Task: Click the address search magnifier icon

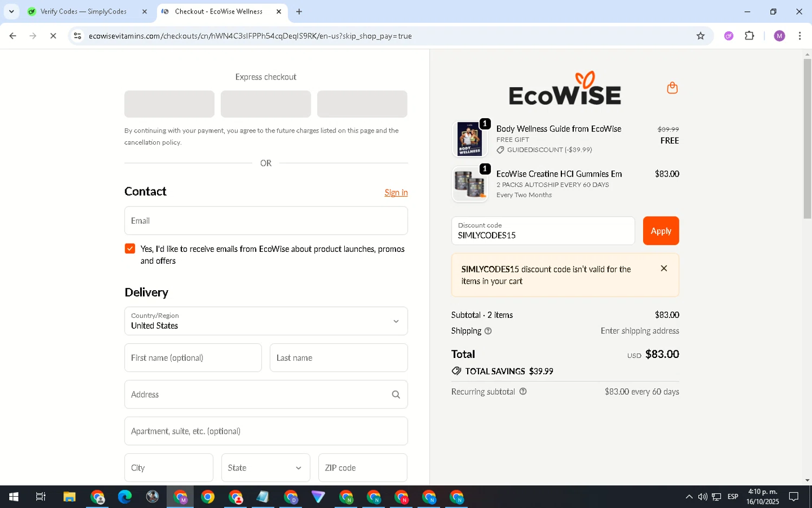Action: click(396, 394)
